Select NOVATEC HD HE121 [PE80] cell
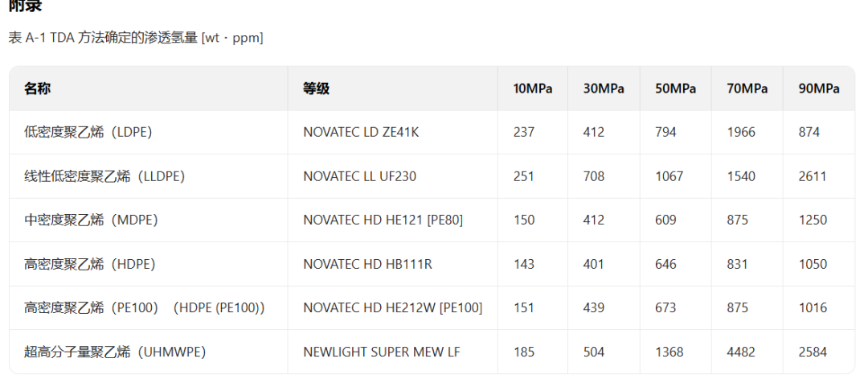This screenshot has height=375, width=868. 383,220
